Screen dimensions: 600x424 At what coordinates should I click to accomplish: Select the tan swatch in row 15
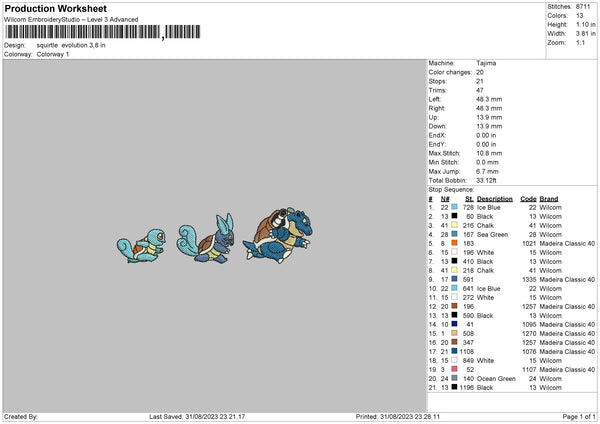pyautogui.click(x=454, y=333)
